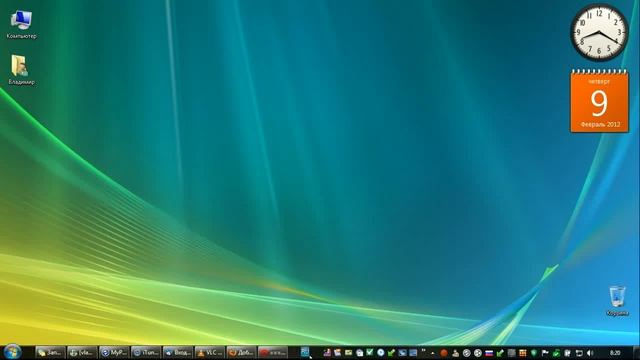Screen dimensions: 640x360
Task: Switch to the Зап... taskbar button
Action: coord(51,353)
